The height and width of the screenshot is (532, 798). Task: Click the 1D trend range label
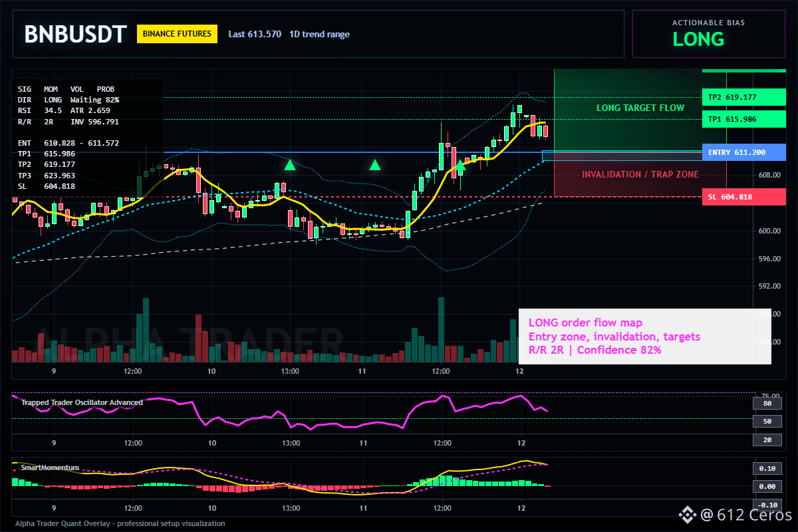point(319,34)
